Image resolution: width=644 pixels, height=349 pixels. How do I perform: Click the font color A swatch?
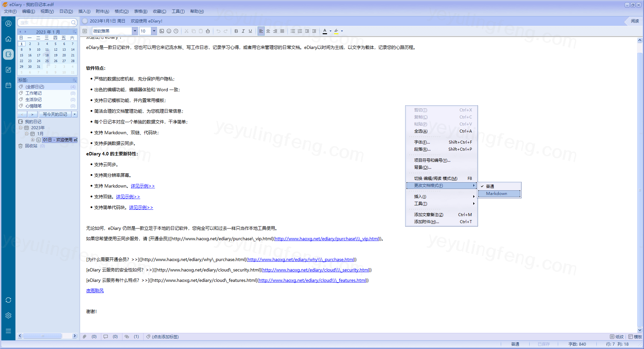pyautogui.click(x=325, y=31)
